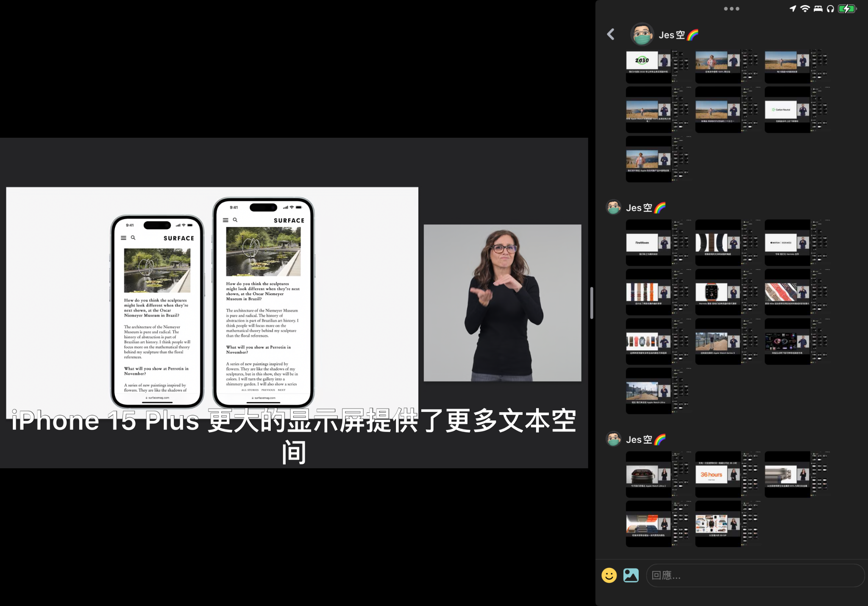Open the black-and-white curved bands thumbnail
868x606 pixels.
point(726,242)
